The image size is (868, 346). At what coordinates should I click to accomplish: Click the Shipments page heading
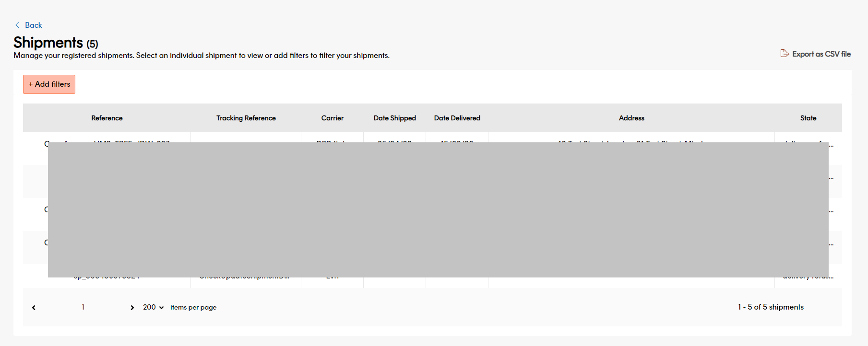[x=48, y=43]
